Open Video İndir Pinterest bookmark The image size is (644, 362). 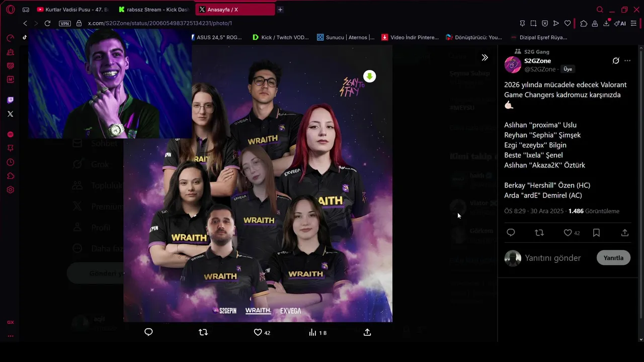tap(410, 37)
